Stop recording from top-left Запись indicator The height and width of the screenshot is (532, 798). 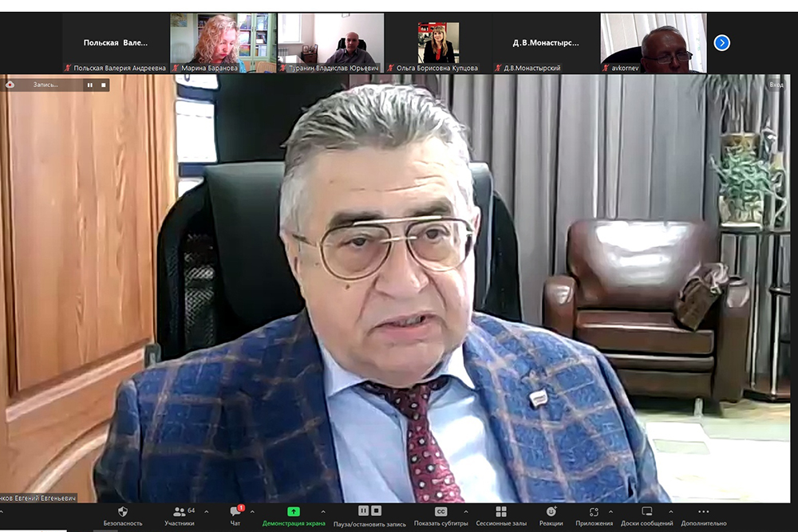click(103, 85)
